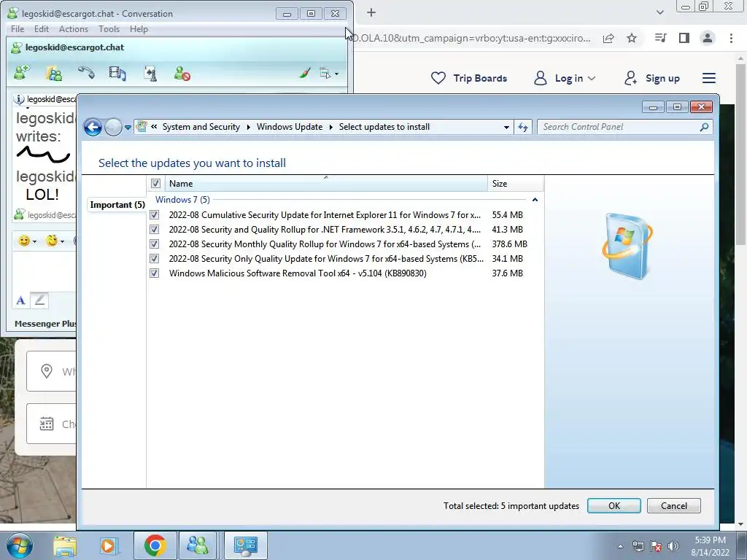Go back with the Control Panel back arrow

[x=93, y=127]
